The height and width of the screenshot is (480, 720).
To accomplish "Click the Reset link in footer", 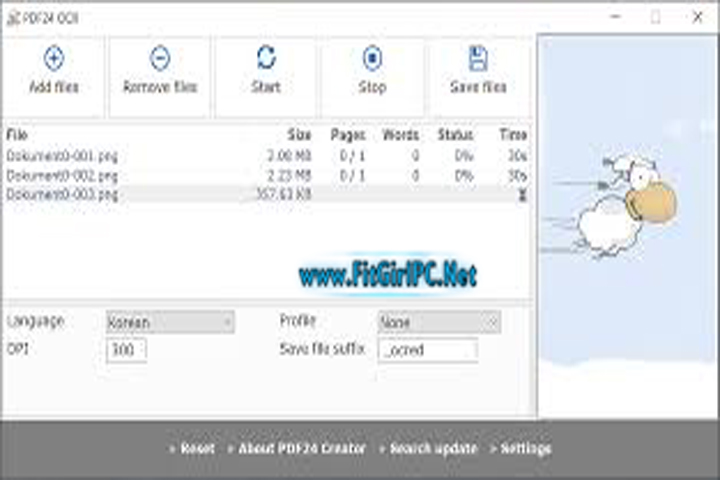I will coord(197,449).
